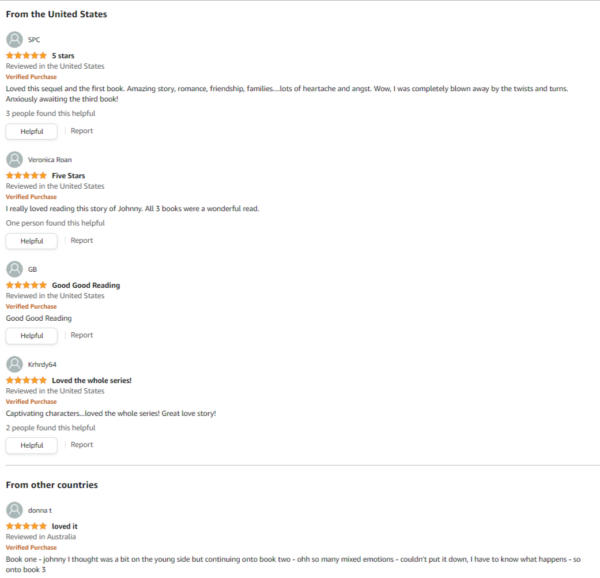The height and width of the screenshot is (578, 600).
Task: Click star rating on 'loved it' review
Action: pyautogui.click(x=26, y=526)
